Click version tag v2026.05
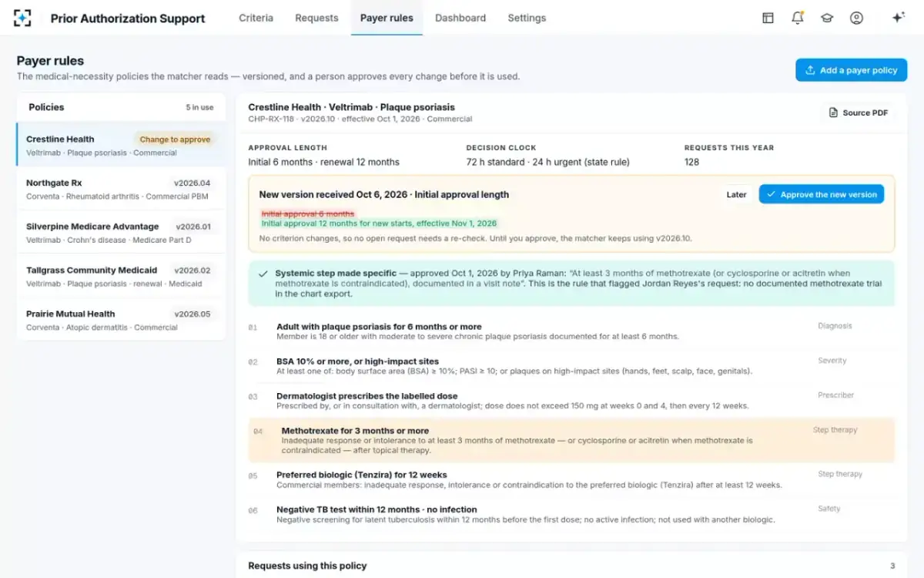The height and width of the screenshot is (578, 924). (x=192, y=314)
